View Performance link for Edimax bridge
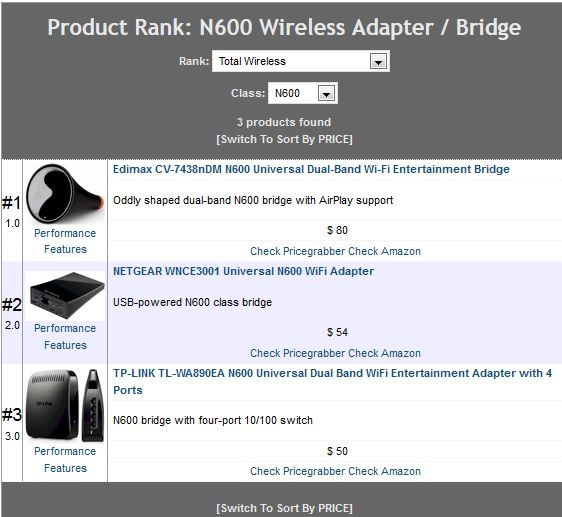The image size is (562, 517). point(65,233)
